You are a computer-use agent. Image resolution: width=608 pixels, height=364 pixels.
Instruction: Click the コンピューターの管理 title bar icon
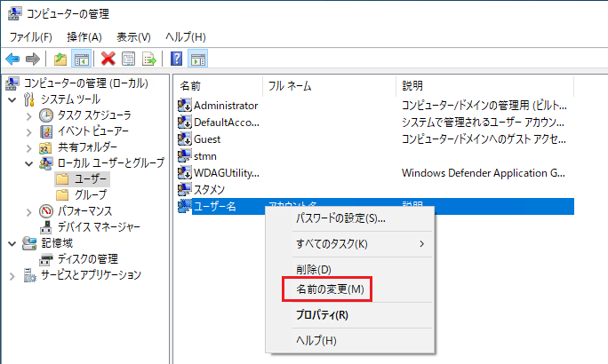click(x=15, y=13)
